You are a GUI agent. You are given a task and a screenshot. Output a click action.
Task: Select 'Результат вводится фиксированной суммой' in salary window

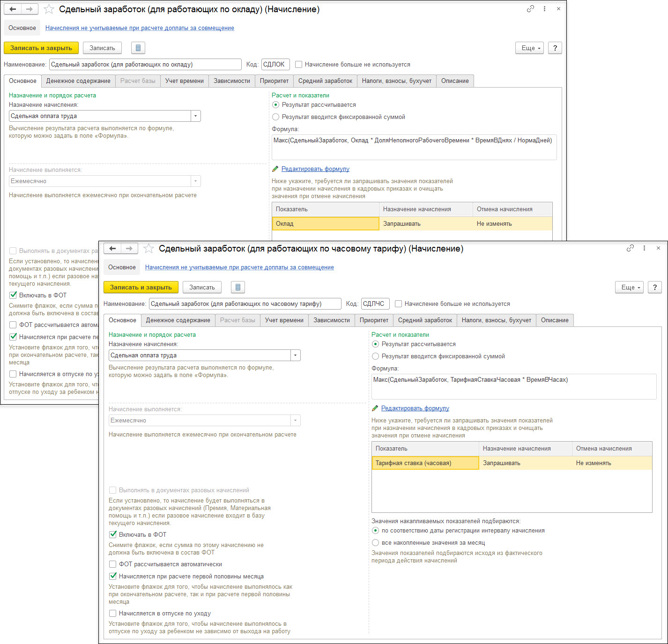[275, 117]
